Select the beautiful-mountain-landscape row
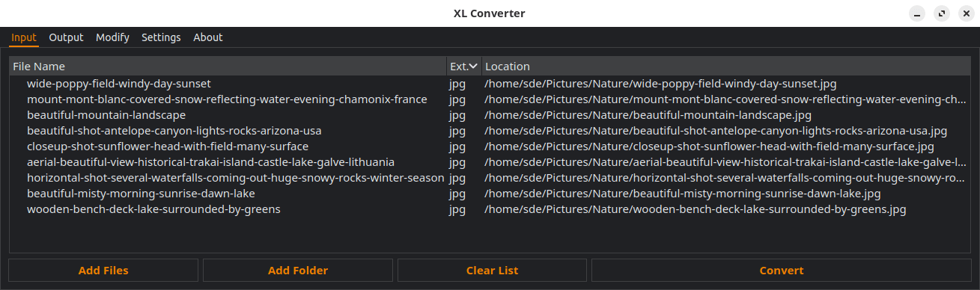The height and width of the screenshot is (290, 980). [490, 115]
